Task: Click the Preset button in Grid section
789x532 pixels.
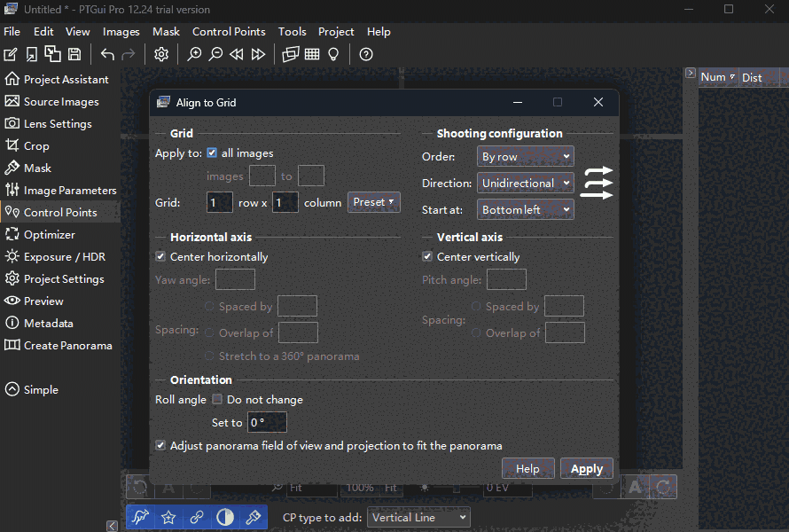Action: point(373,202)
